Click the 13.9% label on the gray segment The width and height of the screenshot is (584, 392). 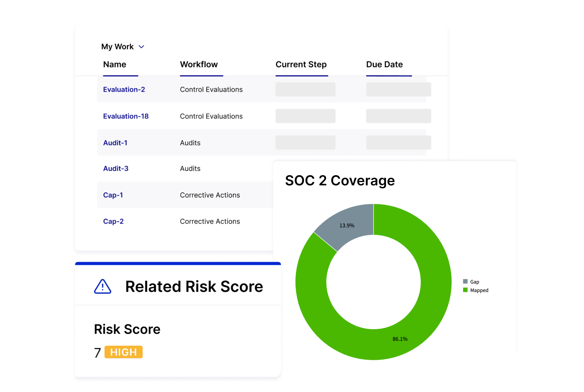pyautogui.click(x=347, y=225)
